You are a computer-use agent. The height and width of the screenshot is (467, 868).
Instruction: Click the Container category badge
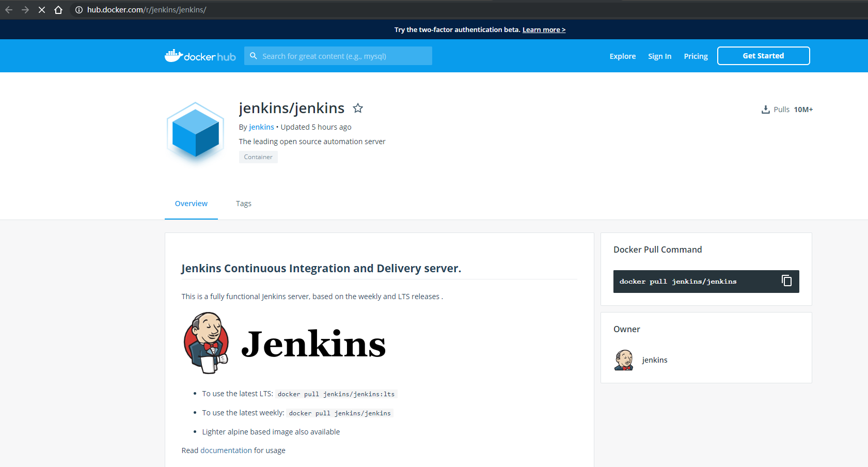coord(258,157)
